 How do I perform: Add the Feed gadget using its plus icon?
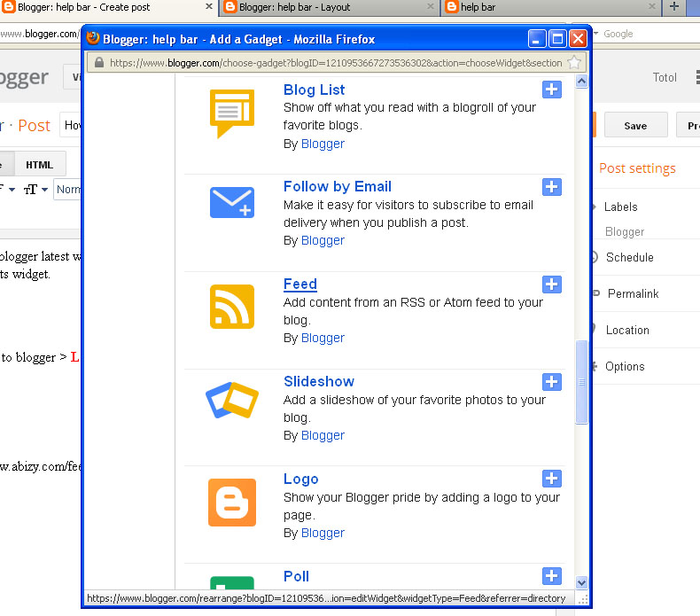[x=552, y=285]
